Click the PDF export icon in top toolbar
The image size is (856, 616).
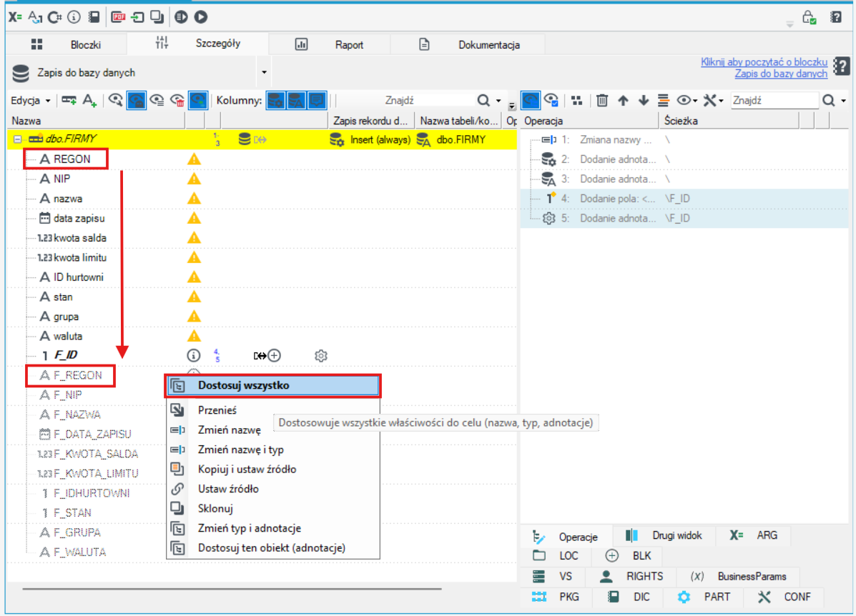[x=118, y=17]
